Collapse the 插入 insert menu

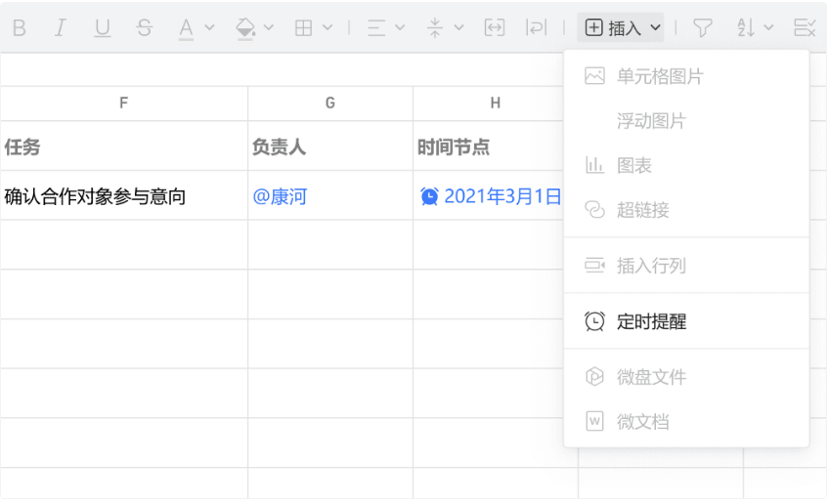click(x=623, y=28)
